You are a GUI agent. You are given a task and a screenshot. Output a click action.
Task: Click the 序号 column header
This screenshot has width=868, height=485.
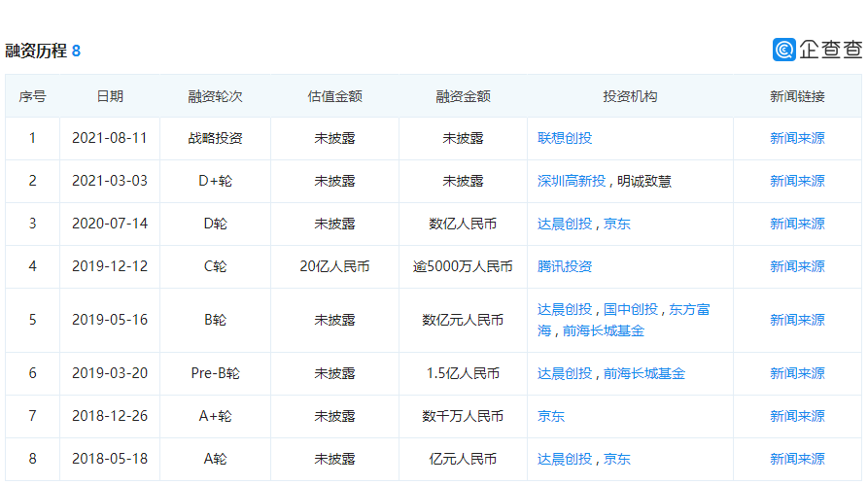32,96
